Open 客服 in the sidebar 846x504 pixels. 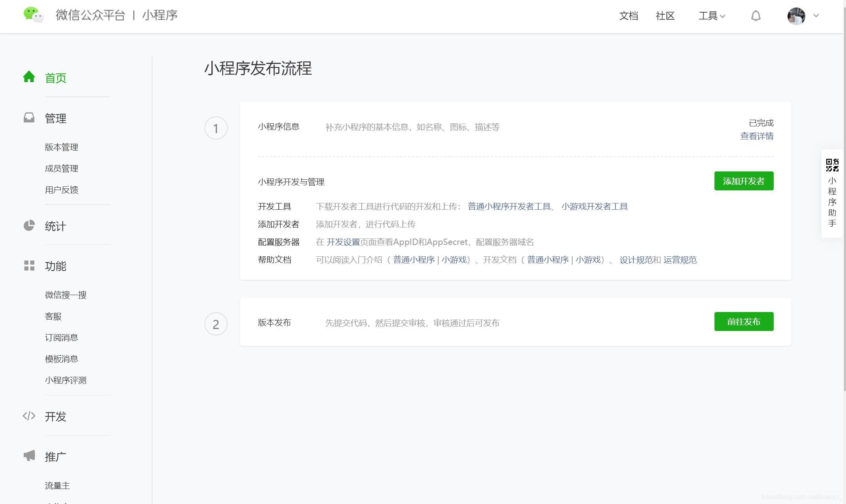pyautogui.click(x=53, y=316)
